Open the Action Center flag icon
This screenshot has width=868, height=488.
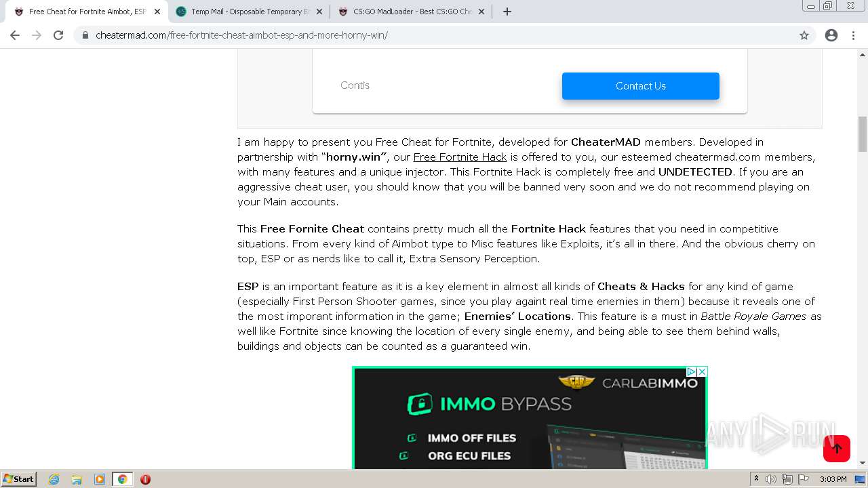click(x=804, y=479)
